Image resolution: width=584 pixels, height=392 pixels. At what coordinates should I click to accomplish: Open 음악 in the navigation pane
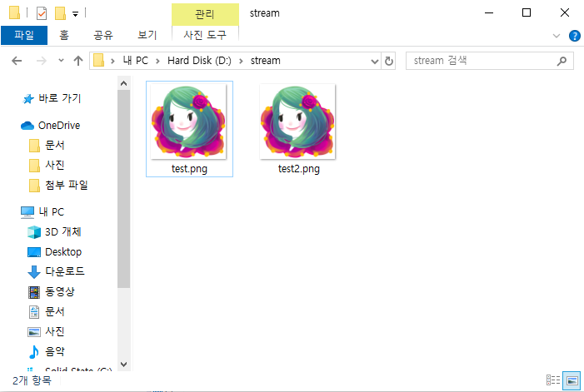point(55,351)
